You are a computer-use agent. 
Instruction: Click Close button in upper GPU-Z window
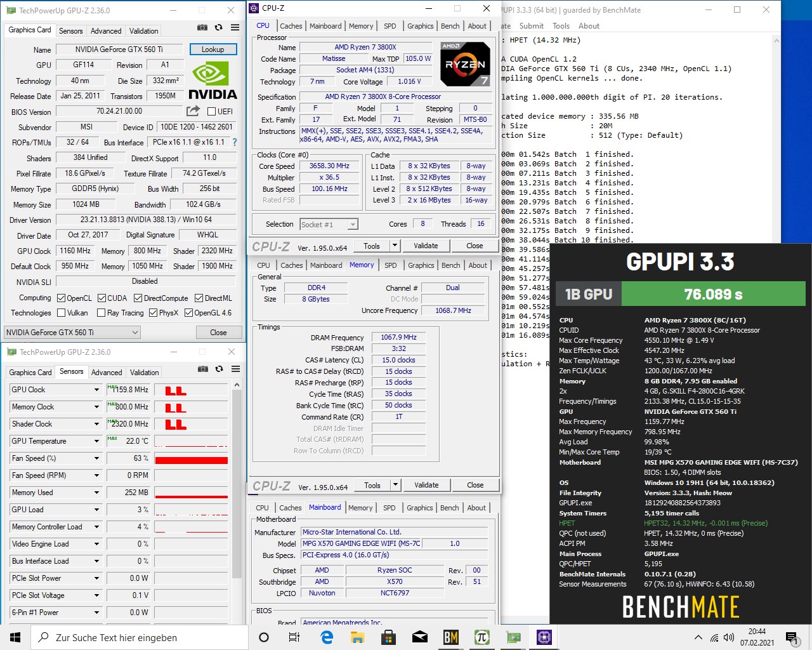coord(218,333)
